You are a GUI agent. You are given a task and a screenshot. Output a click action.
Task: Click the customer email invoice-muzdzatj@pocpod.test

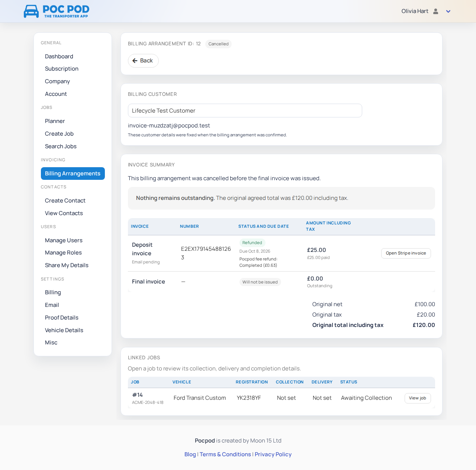(x=169, y=126)
